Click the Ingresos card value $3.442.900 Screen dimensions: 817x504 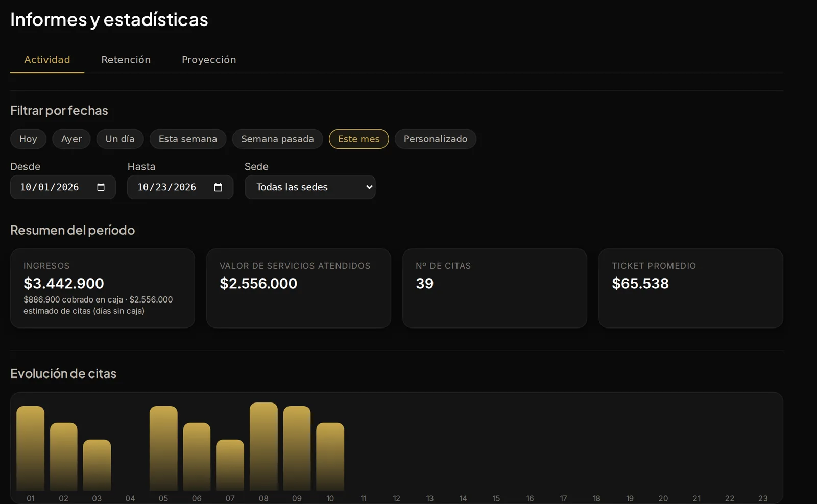64,283
